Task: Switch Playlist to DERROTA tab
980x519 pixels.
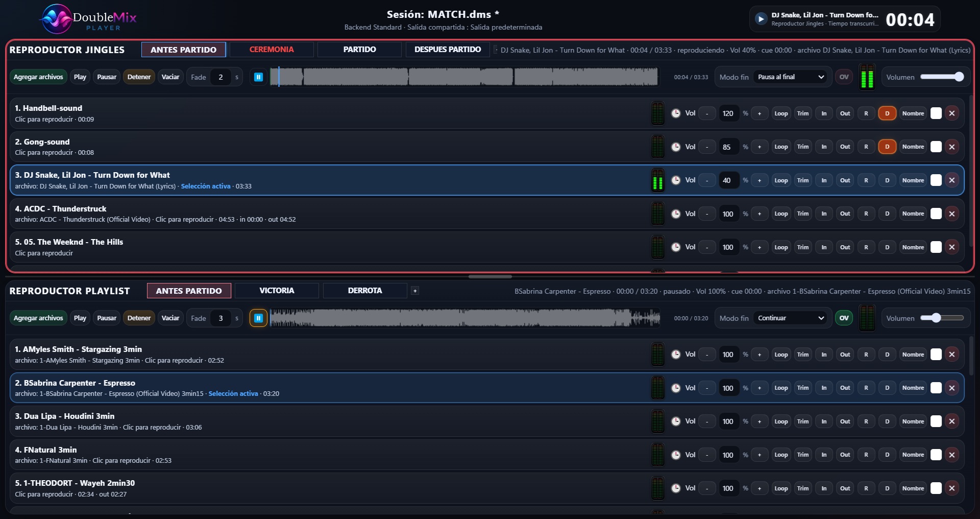Action: 365,291
